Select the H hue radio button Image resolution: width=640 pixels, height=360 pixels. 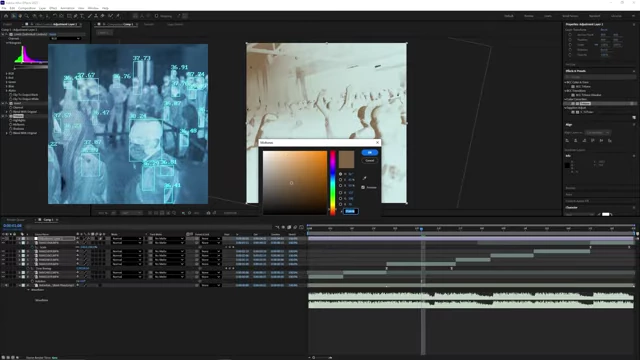340,174
